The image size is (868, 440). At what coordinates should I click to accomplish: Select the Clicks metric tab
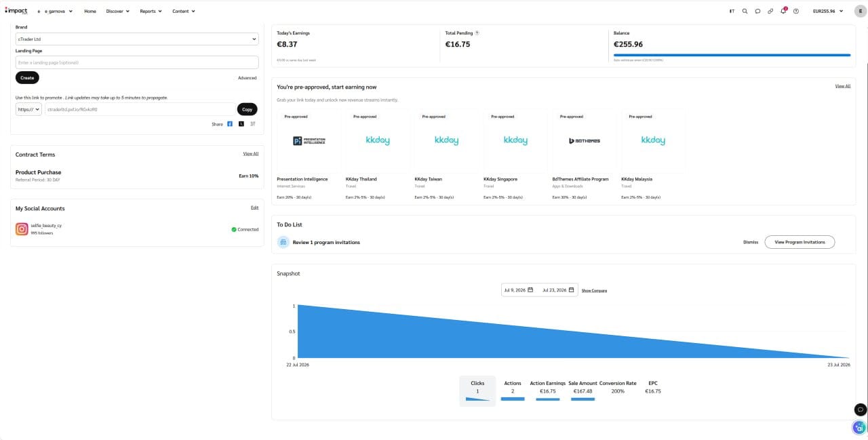point(477,391)
